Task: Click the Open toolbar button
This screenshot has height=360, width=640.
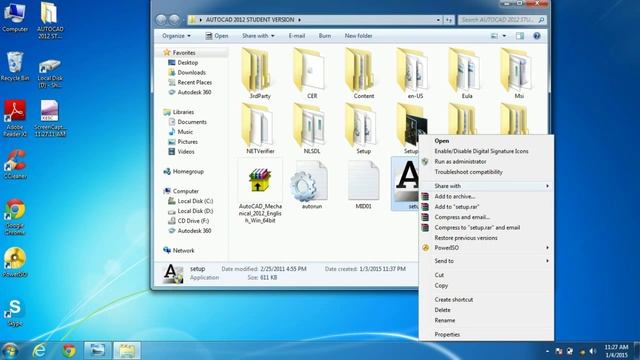Action: tap(217, 36)
